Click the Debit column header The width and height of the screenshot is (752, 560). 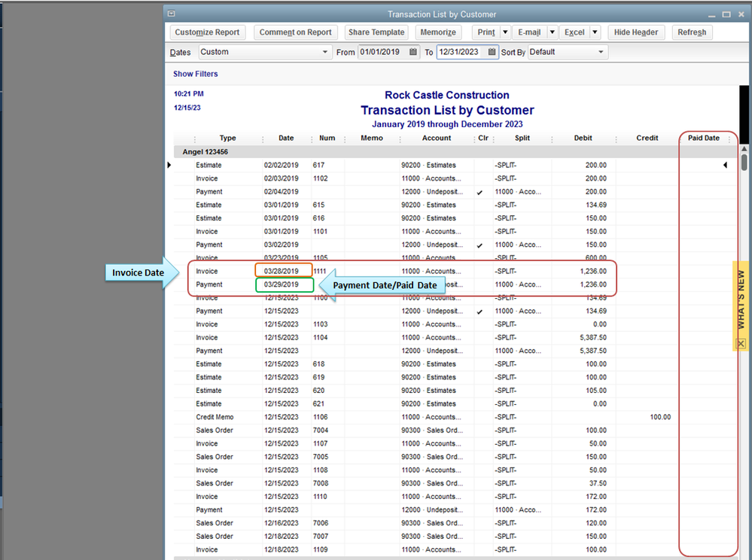tap(583, 138)
